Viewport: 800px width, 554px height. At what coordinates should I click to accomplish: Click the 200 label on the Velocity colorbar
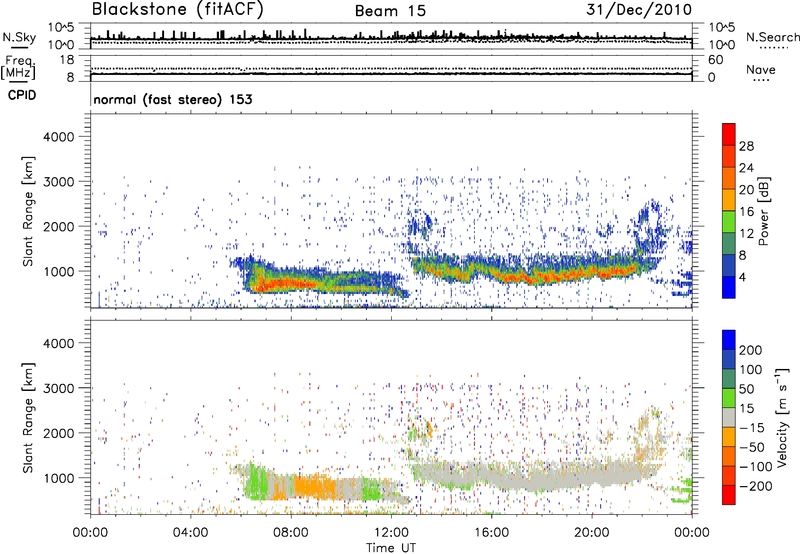click(x=751, y=350)
